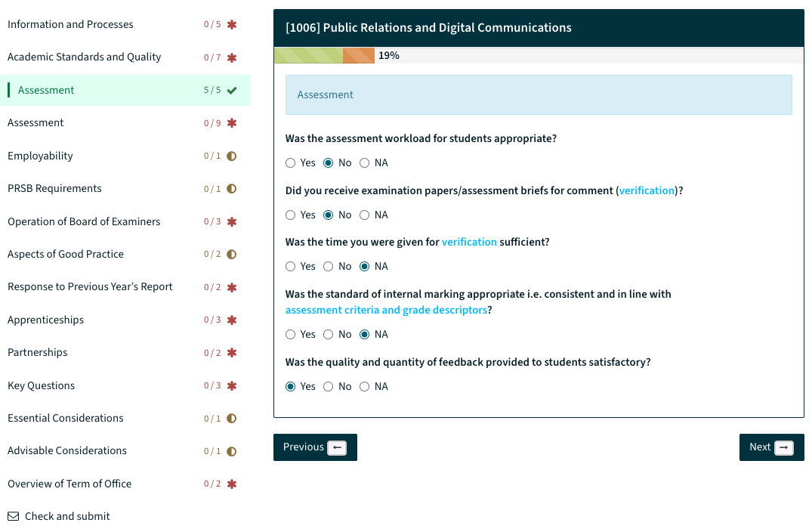
Task: Click the 5/5 count on the active Assessment row
Action: (212, 90)
